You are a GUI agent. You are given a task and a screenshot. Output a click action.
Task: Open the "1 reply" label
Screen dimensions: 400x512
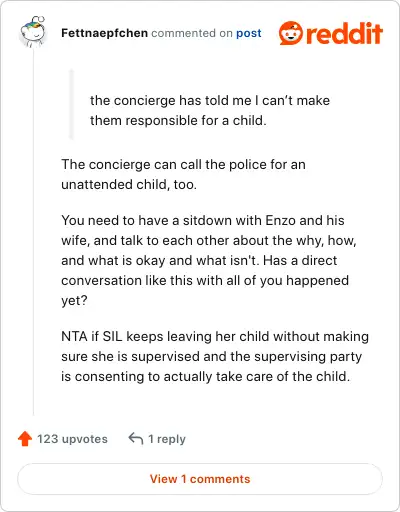[x=167, y=439]
